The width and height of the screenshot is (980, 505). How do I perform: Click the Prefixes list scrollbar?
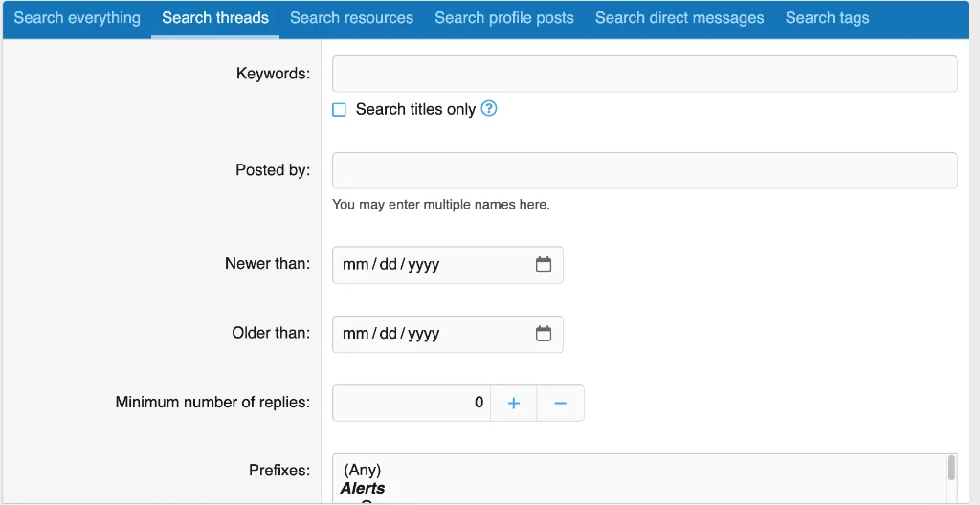click(951, 469)
